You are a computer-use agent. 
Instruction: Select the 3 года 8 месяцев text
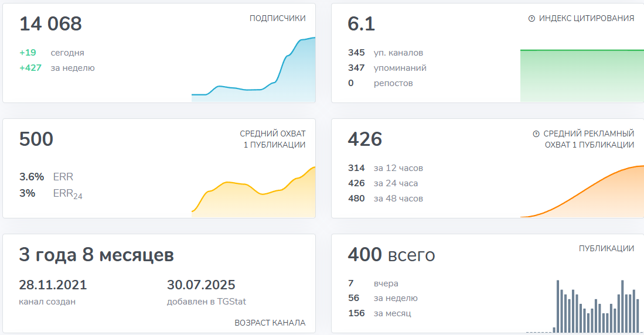coord(97,255)
